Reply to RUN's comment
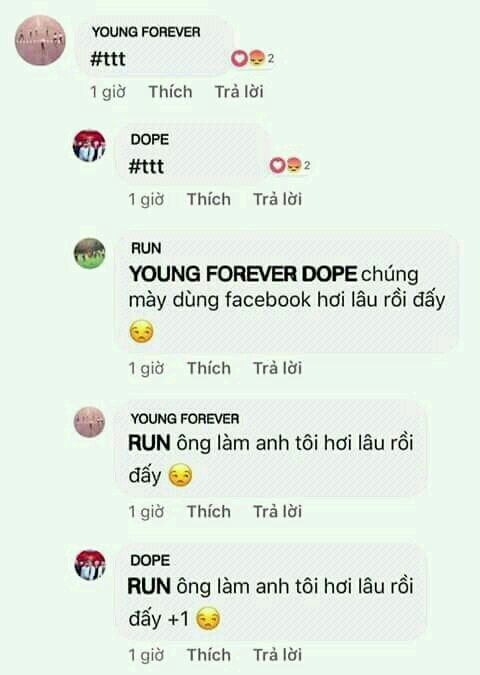 point(277,368)
